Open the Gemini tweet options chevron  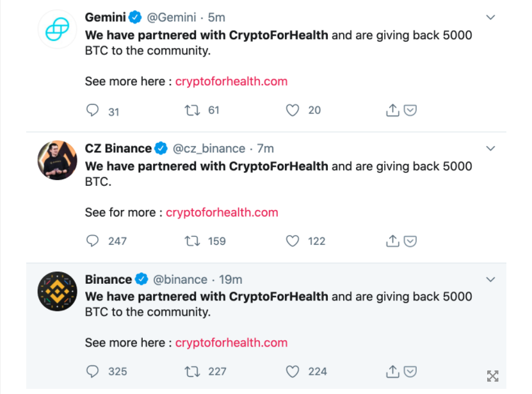491,17
